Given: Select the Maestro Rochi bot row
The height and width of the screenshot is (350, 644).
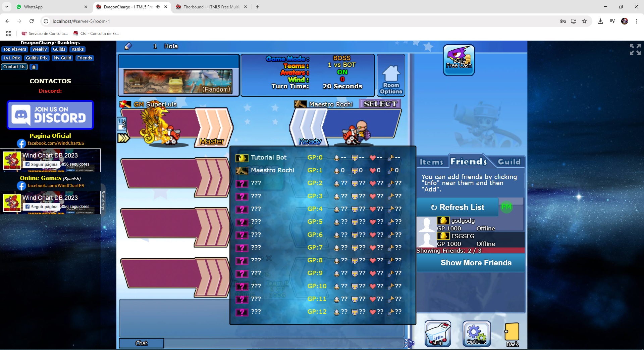Looking at the screenshot, I should (x=323, y=170).
